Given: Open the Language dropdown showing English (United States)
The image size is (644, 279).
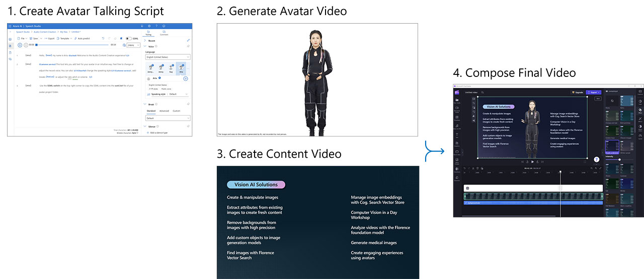Looking at the screenshot, I should (x=168, y=57).
